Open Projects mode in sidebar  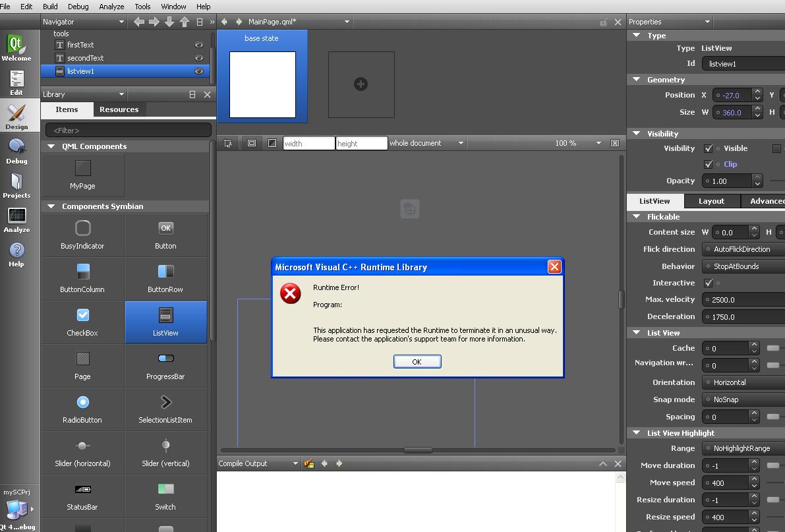tap(16, 185)
